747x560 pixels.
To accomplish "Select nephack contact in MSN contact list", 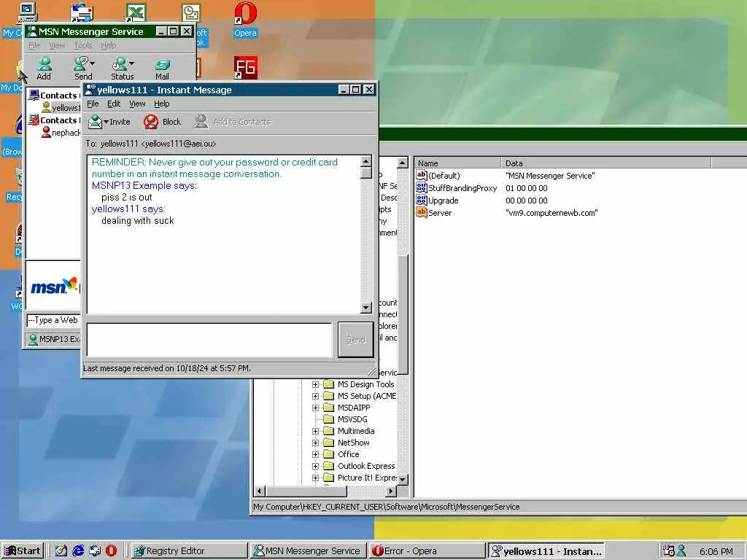I will [61, 133].
